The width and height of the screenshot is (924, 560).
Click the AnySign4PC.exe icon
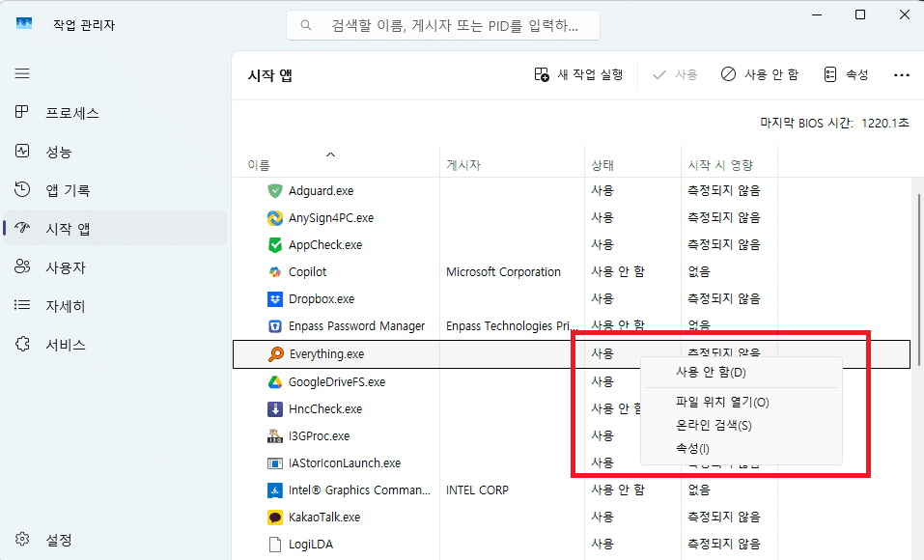click(x=274, y=218)
